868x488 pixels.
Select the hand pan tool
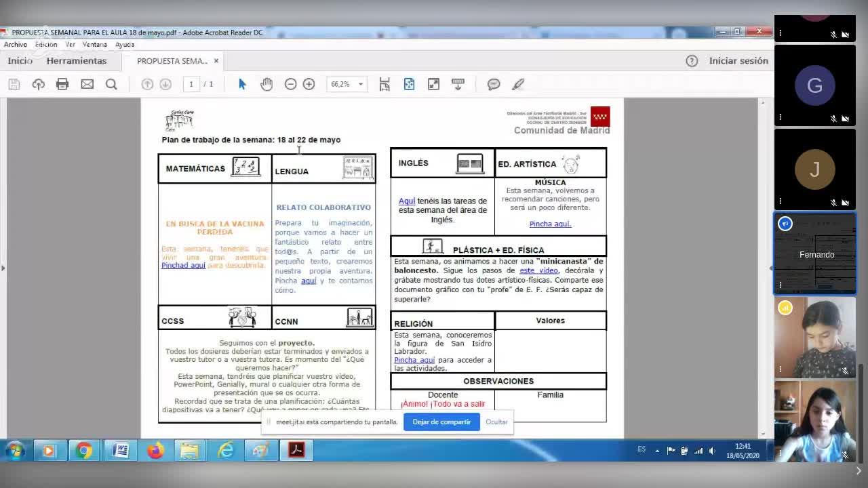point(267,84)
